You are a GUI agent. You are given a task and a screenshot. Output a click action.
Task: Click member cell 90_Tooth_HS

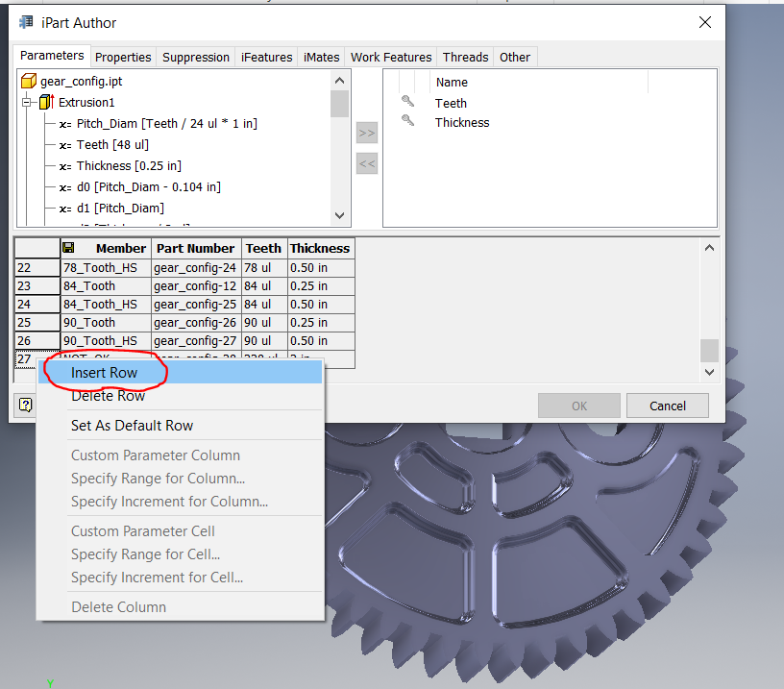pos(106,340)
